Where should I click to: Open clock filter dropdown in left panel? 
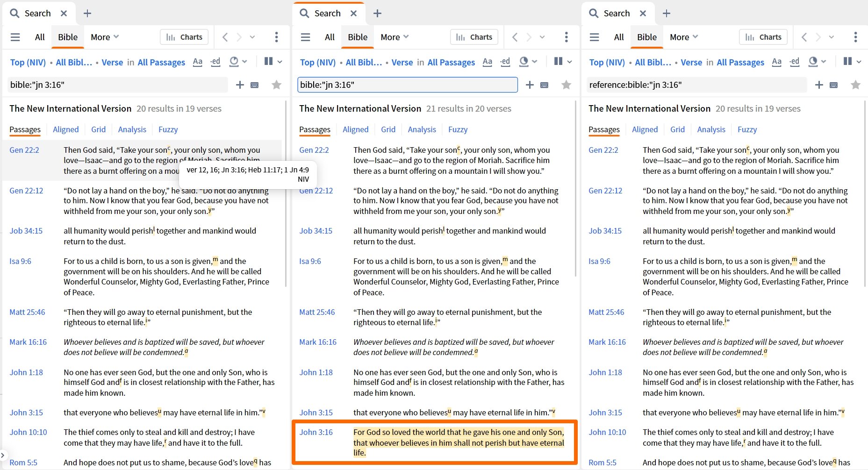coord(238,61)
